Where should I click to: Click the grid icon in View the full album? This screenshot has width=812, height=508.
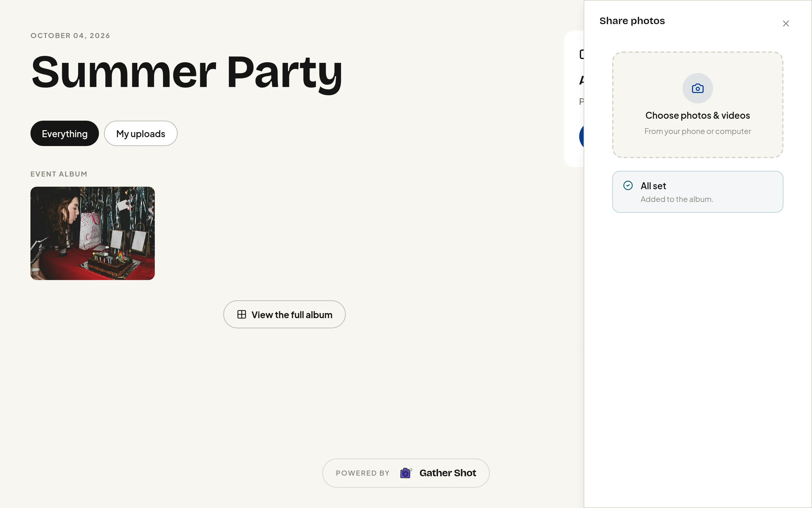point(242,314)
